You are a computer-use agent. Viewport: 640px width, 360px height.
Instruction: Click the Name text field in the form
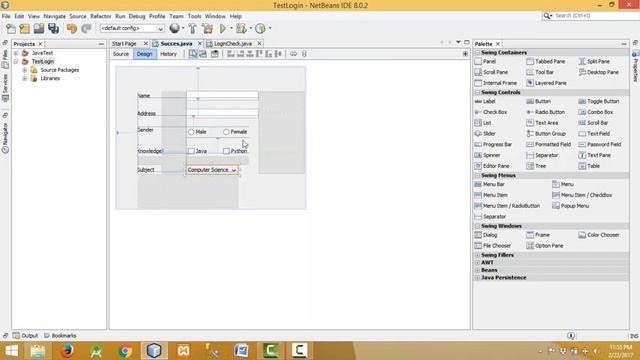pos(222,96)
